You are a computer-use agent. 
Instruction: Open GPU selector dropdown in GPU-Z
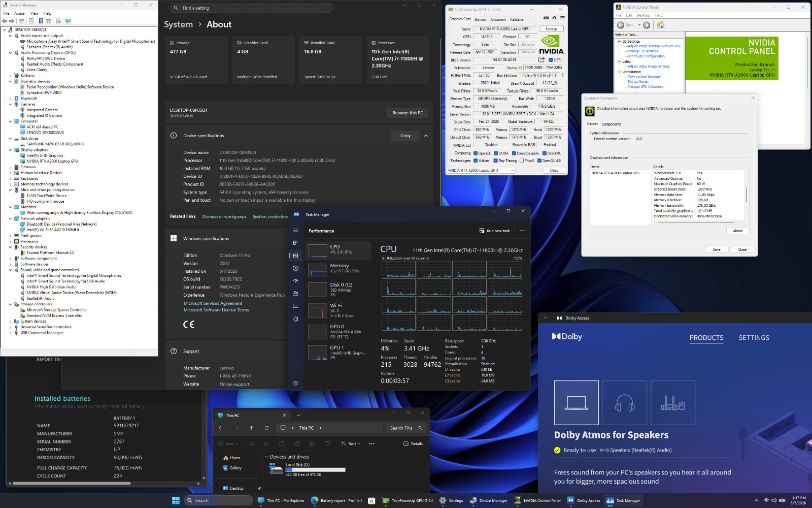481,170
